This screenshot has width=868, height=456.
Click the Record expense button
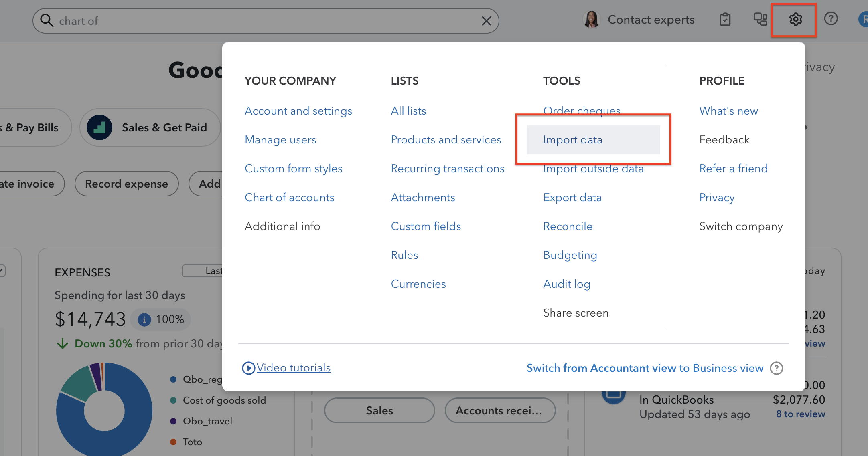pos(126,184)
